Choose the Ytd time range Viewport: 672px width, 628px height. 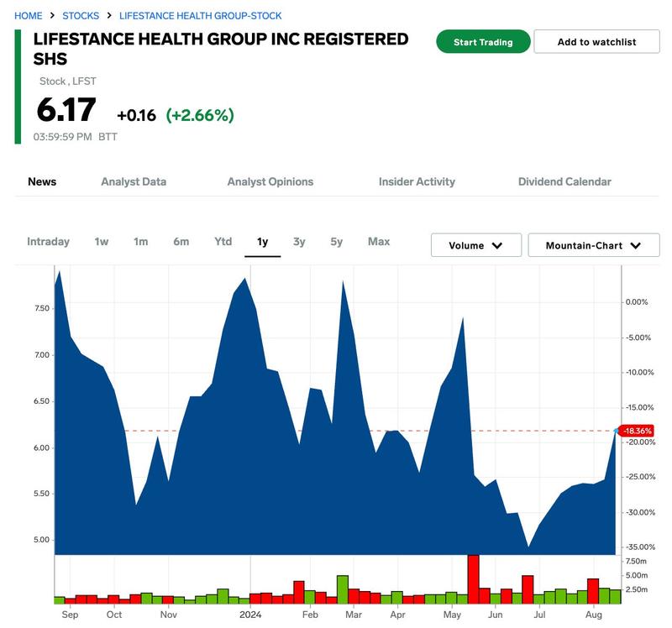223,242
